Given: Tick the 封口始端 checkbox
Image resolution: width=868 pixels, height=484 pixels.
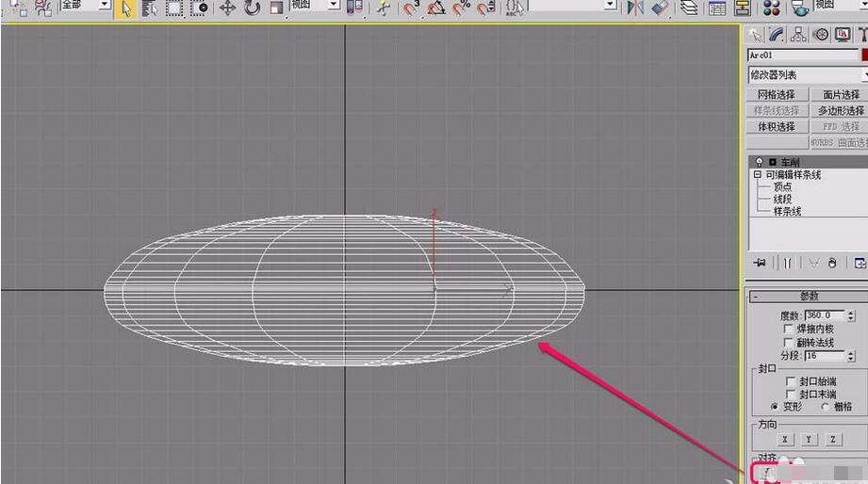Looking at the screenshot, I should pos(791,381).
